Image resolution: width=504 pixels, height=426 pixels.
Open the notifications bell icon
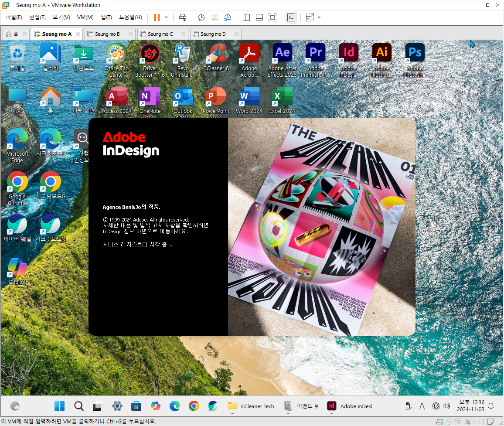[491, 406]
